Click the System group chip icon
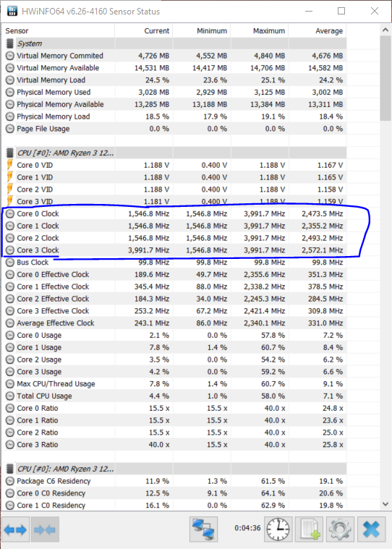Viewport: 392px width, 549px height. (10, 43)
